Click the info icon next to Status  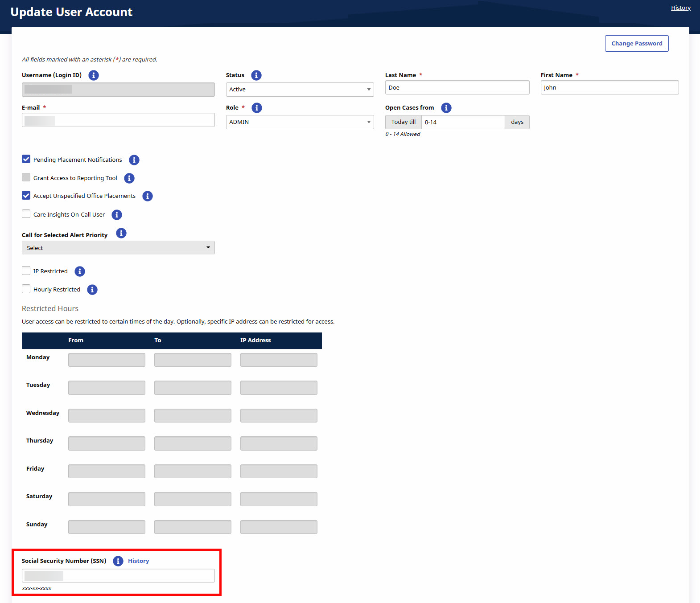pyautogui.click(x=256, y=75)
